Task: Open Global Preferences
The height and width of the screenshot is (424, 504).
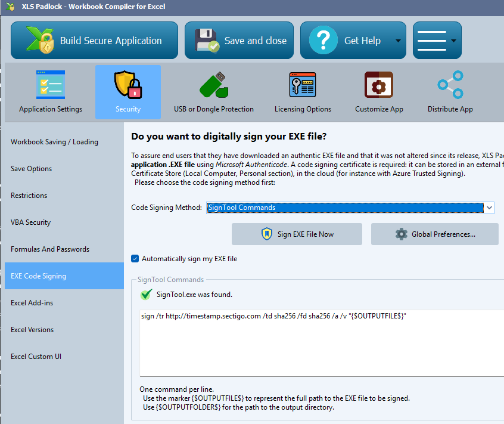Action: click(x=434, y=234)
